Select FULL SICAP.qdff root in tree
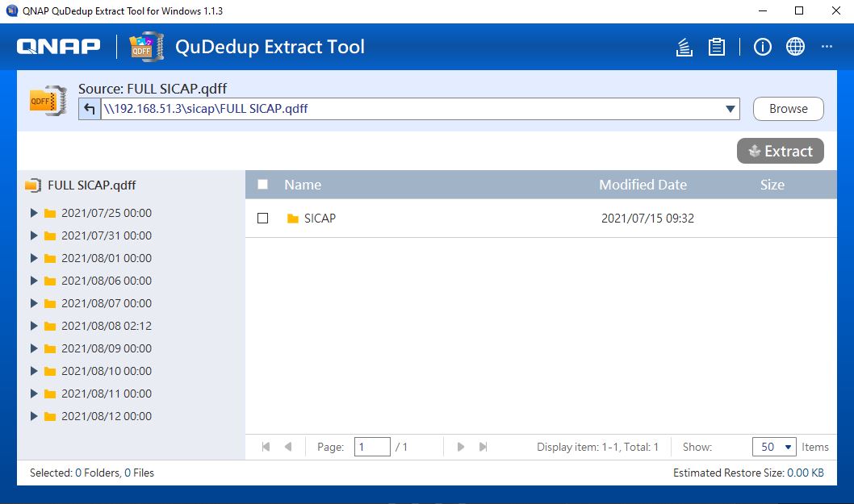Image resolution: width=854 pixels, height=504 pixels. point(91,185)
